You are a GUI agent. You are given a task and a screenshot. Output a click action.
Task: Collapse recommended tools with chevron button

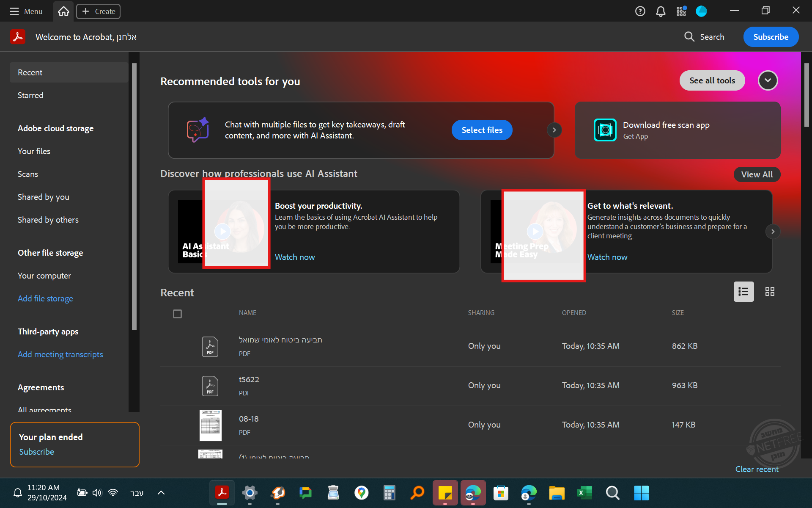pyautogui.click(x=768, y=80)
